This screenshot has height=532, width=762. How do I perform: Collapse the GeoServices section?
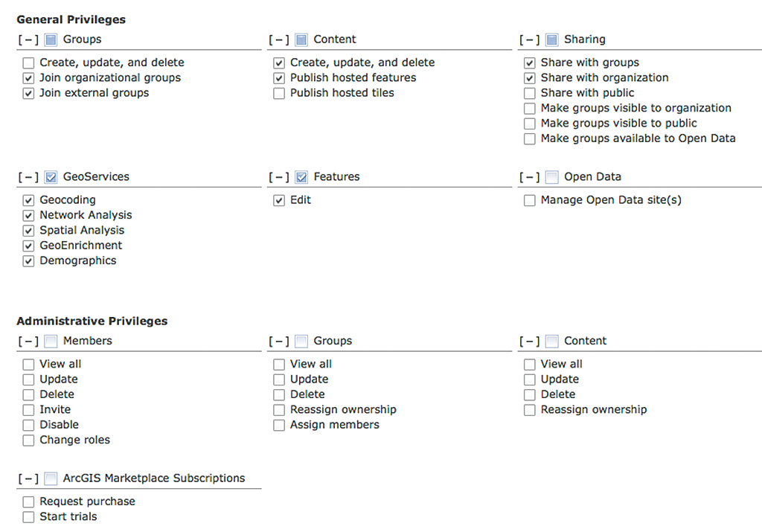[28, 177]
